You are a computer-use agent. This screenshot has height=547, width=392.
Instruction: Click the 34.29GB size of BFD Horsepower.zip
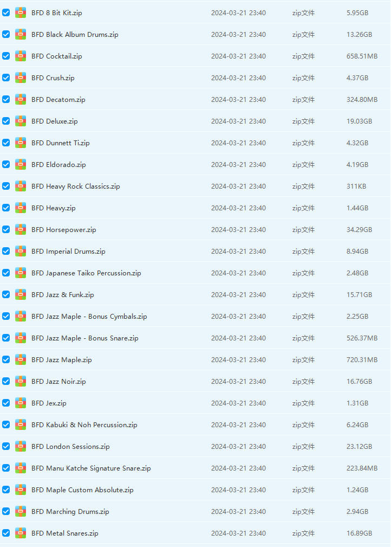[359, 230]
